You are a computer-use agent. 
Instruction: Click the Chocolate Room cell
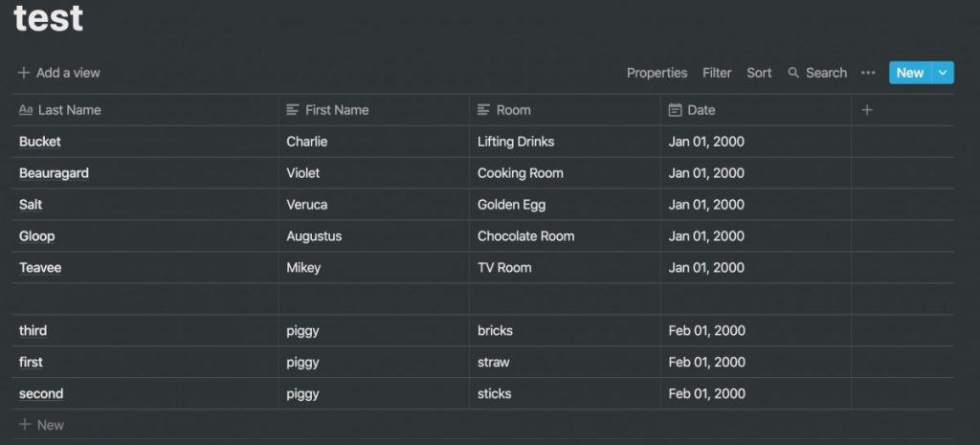[565, 235]
